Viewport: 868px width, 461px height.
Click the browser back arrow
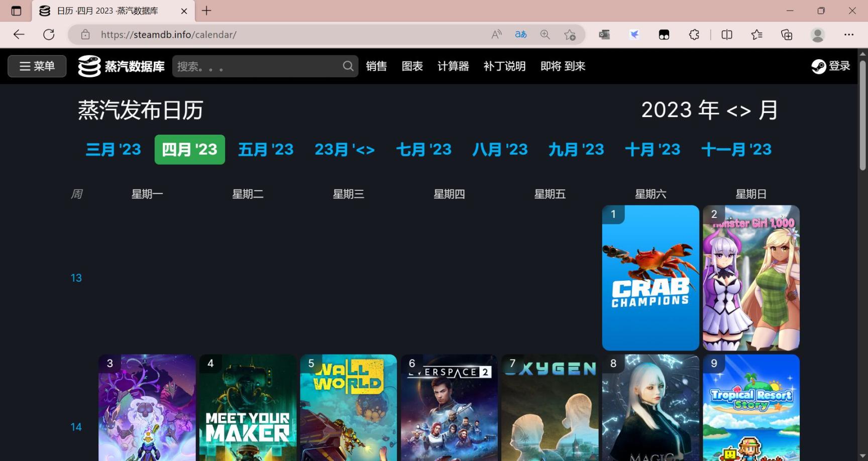tap(19, 35)
